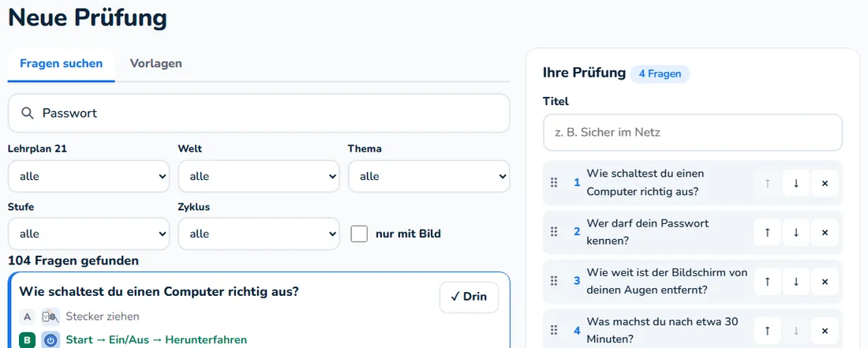Click the 'Neue Prüfung' heading
This screenshot has height=348, width=868.
(88, 17)
